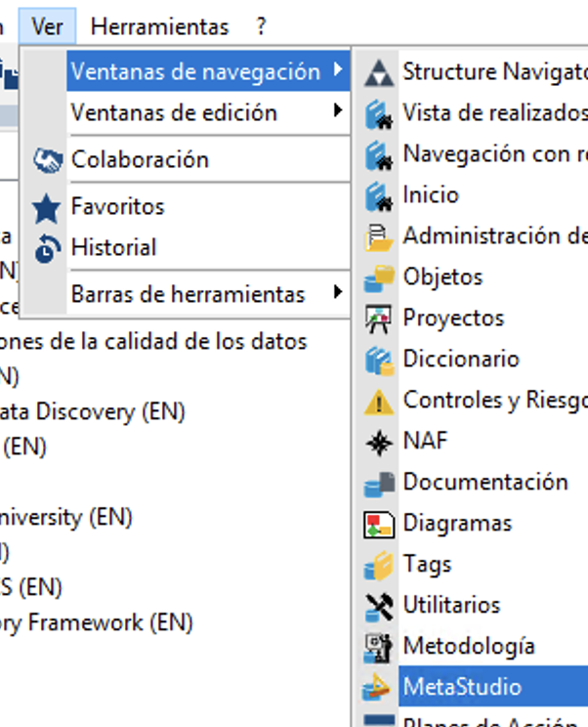Click the Metodología icon

[x=379, y=647]
